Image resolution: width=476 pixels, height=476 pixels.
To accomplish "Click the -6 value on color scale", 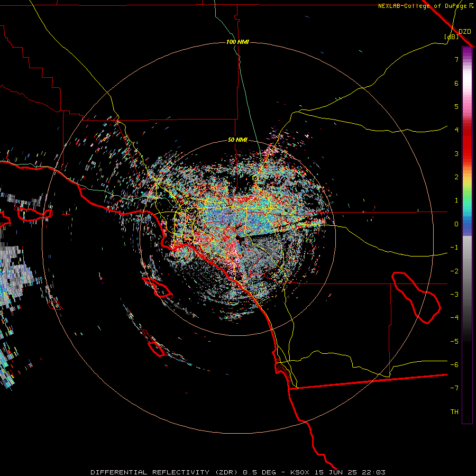I will 454,365.
